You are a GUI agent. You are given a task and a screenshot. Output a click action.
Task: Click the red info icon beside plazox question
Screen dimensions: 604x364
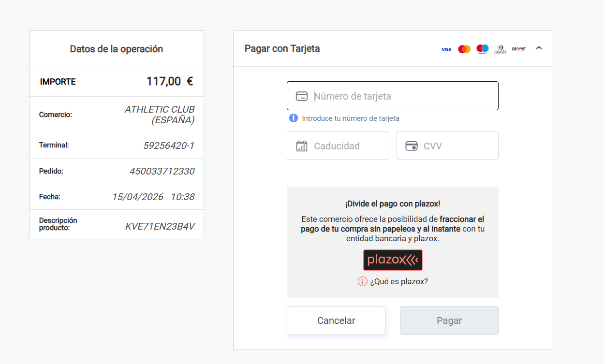click(x=363, y=281)
